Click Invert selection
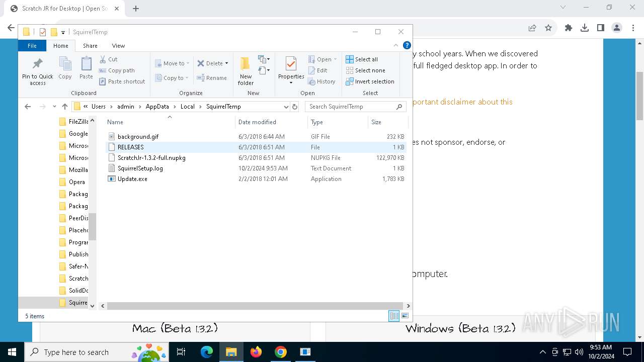644x362 pixels. tap(370, 81)
